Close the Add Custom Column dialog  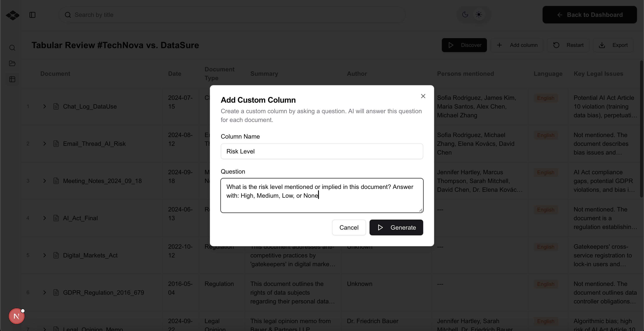tap(423, 96)
